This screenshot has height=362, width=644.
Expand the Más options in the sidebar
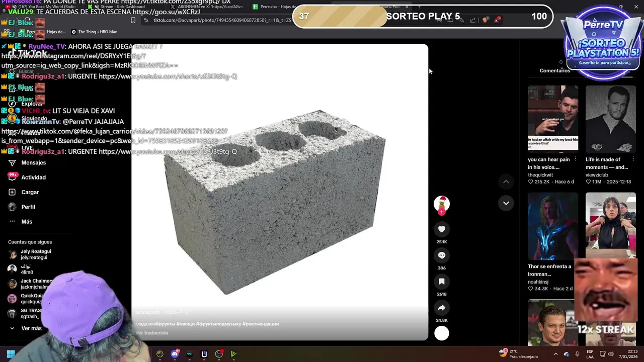(27, 222)
